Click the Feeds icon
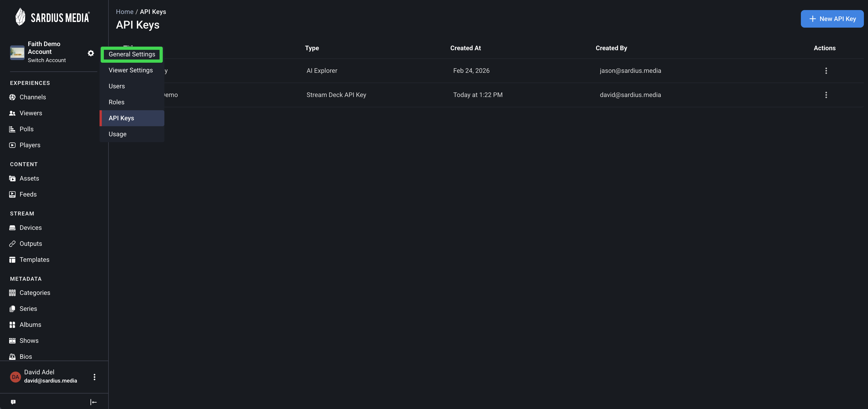 pyautogui.click(x=13, y=194)
